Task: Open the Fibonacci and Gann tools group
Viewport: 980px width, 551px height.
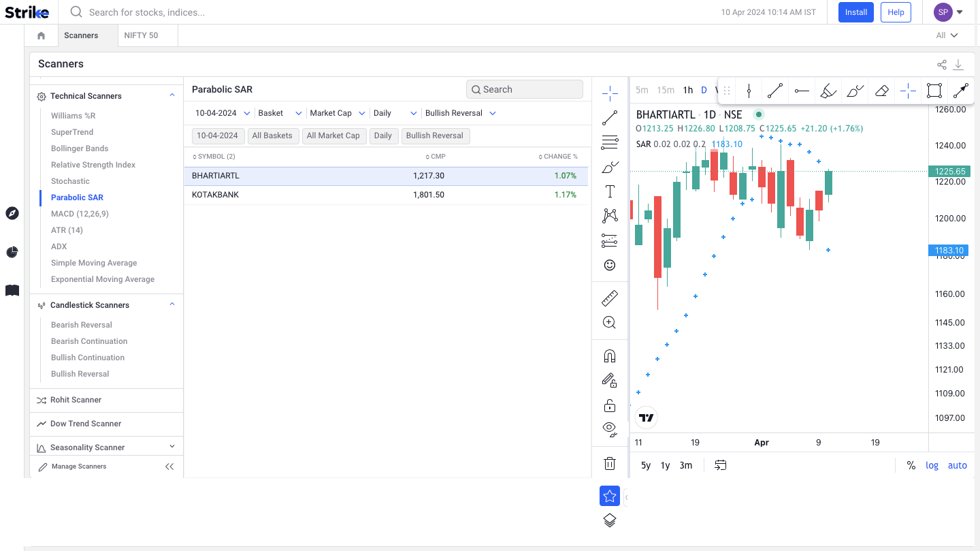Action: point(610,142)
